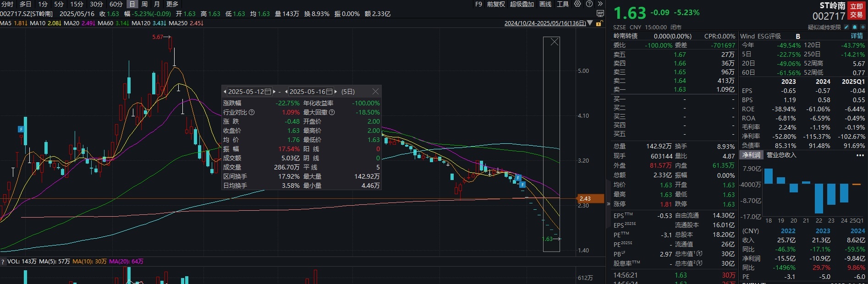The width and height of the screenshot is (868, 284).
Task: Select the 周 weekly period tab
Action: (144, 4)
